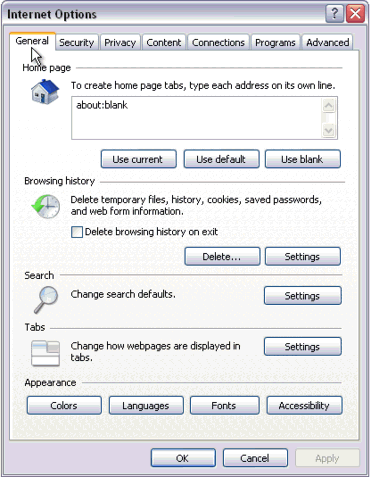The image size is (371, 477).
Task: Open Search section Settings
Action: [303, 296]
